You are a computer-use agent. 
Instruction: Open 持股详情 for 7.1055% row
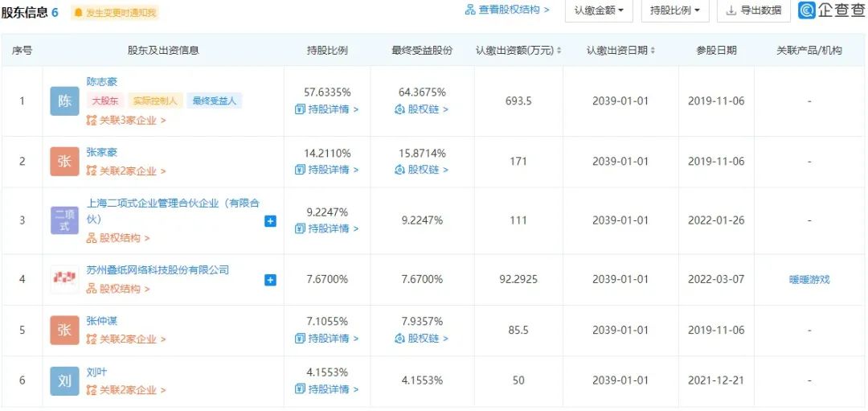coord(326,338)
